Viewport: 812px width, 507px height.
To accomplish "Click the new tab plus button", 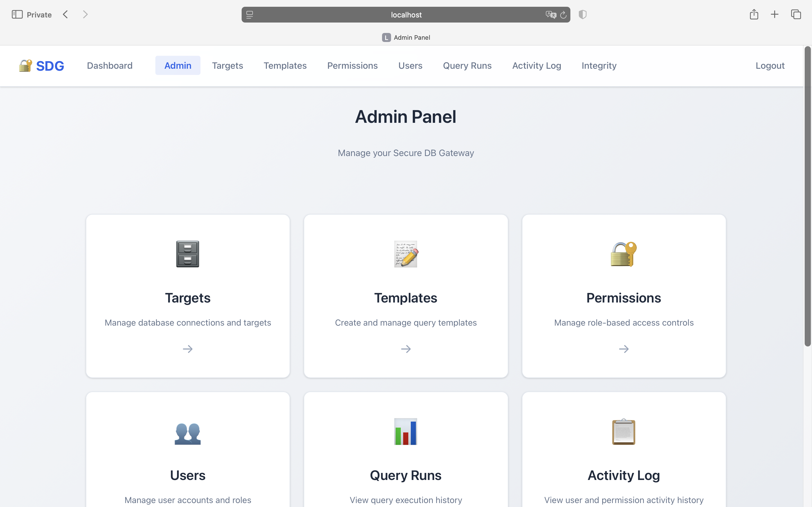I will [x=775, y=14].
